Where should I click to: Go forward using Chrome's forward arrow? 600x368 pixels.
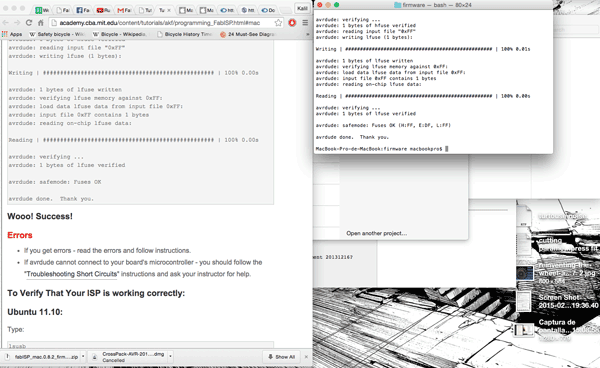[x=16, y=23]
